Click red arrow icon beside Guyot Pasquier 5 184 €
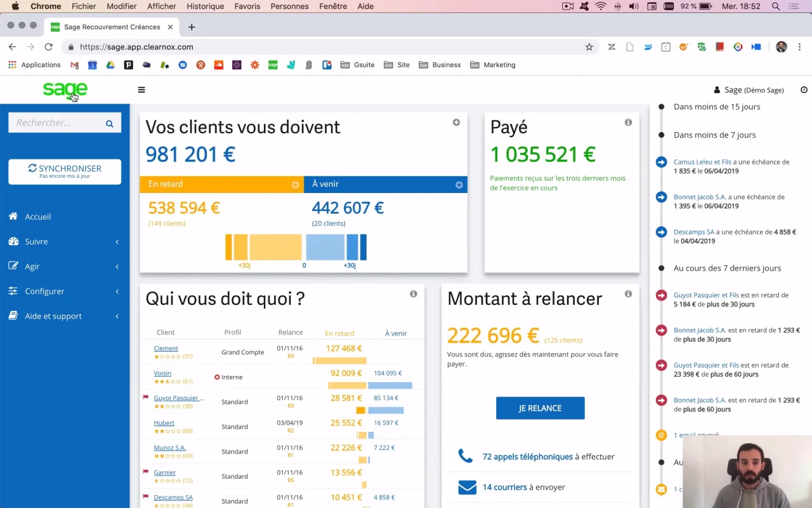 coord(661,295)
